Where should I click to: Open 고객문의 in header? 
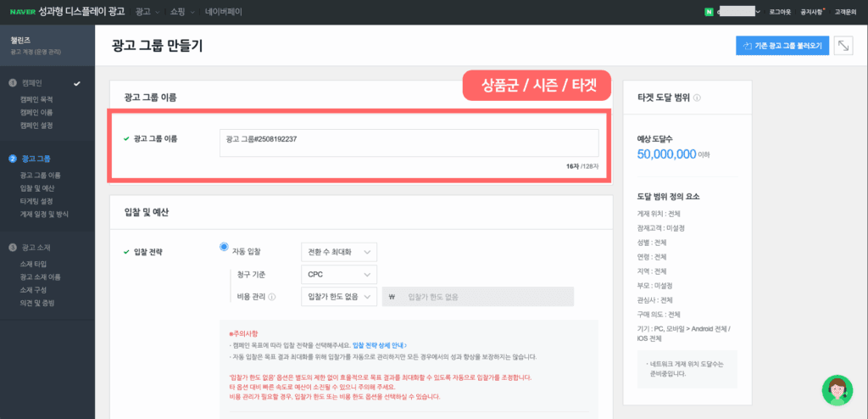845,12
